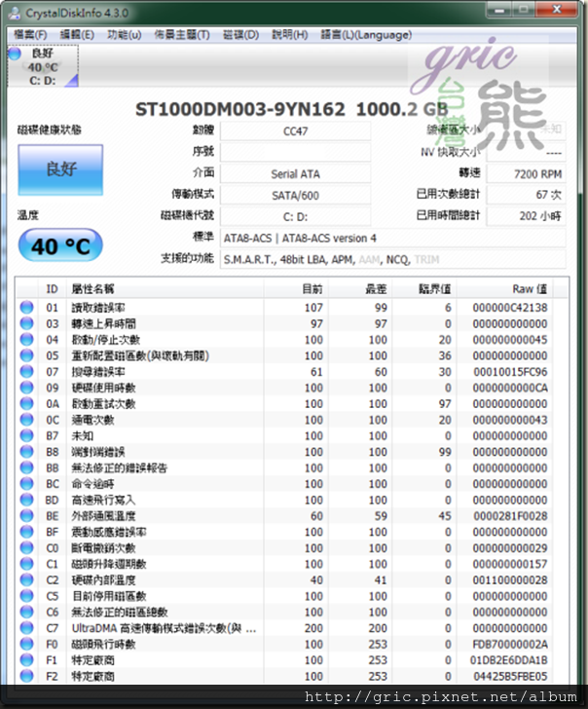This screenshot has height=709, width=588.
Task: Select the C: D: disk tab
Action: pyautogui.click(x=43, y=66)
